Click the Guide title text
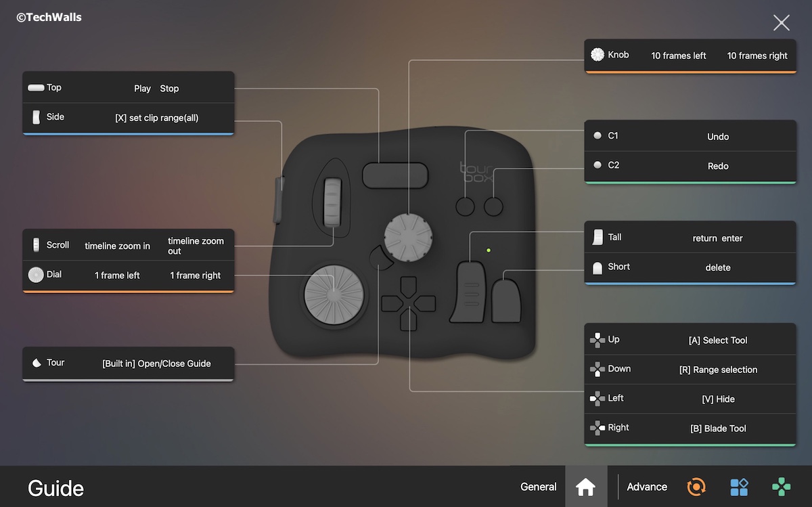Screen dimensions: 812x507 coord(55,488)
